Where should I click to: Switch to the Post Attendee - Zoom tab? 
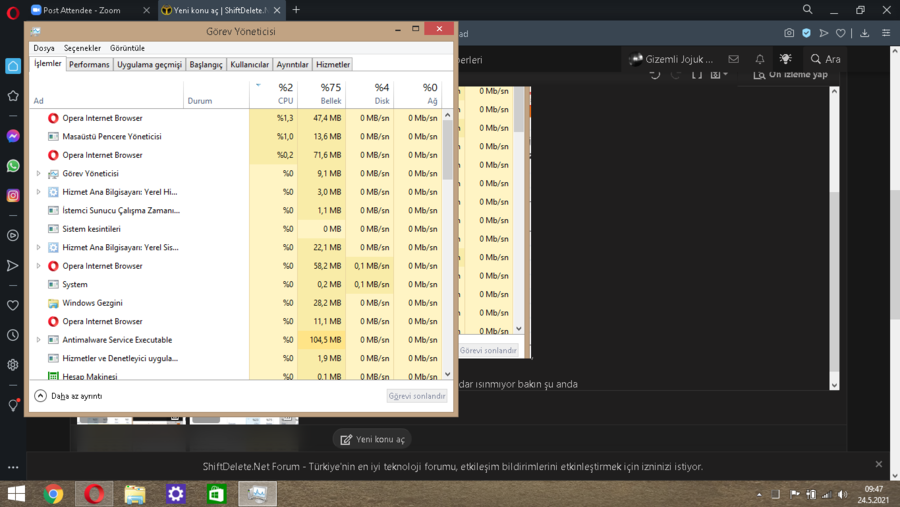coord(82,10)
